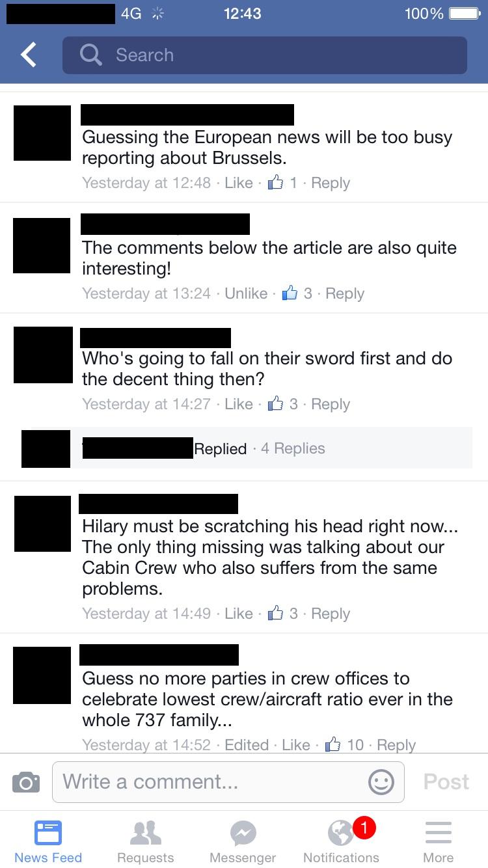Tap the thumbs-up icon on Brussels comment
Image resolution: width=488 pixels, height=868 pixels.
click(x=275, y=183)
